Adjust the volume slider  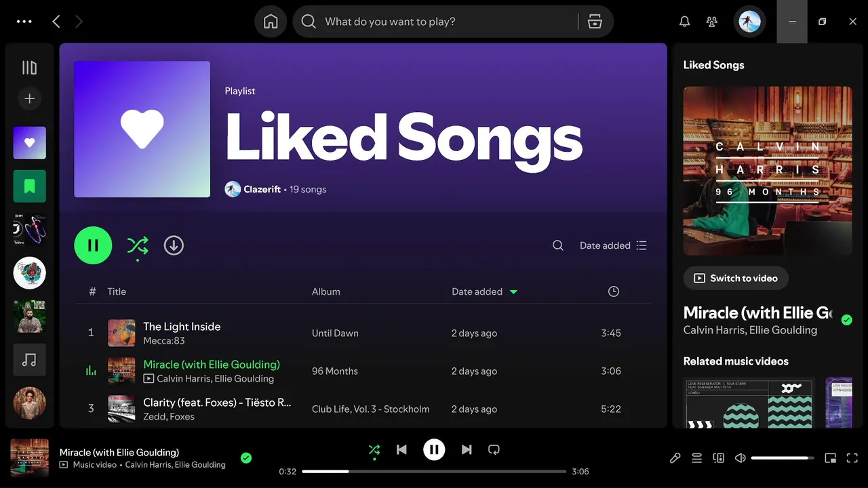(783, 458)
